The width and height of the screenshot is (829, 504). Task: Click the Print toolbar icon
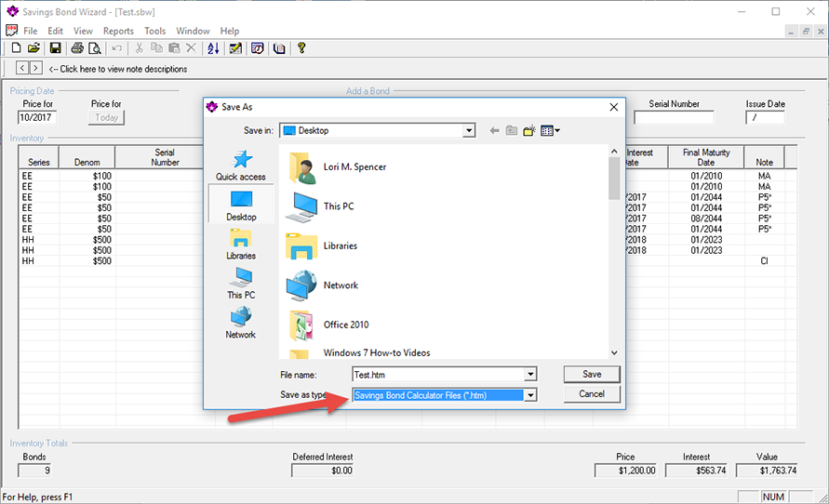(77, 48)
